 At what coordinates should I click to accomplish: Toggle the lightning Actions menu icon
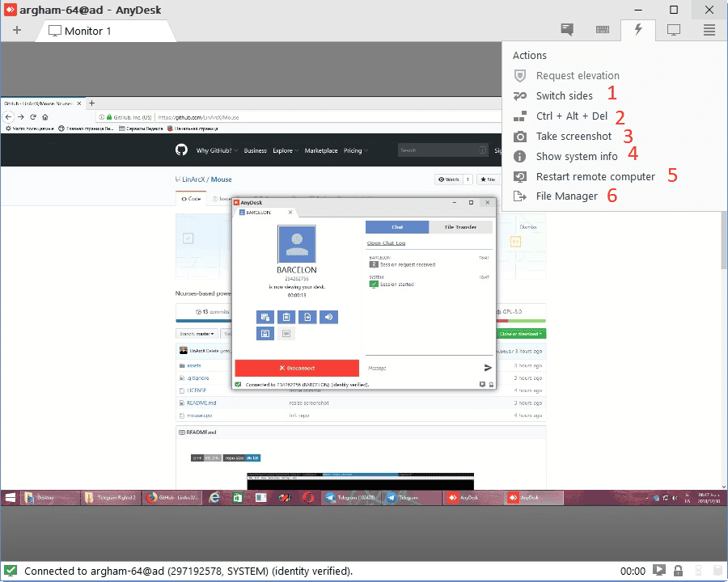point(638,30)
